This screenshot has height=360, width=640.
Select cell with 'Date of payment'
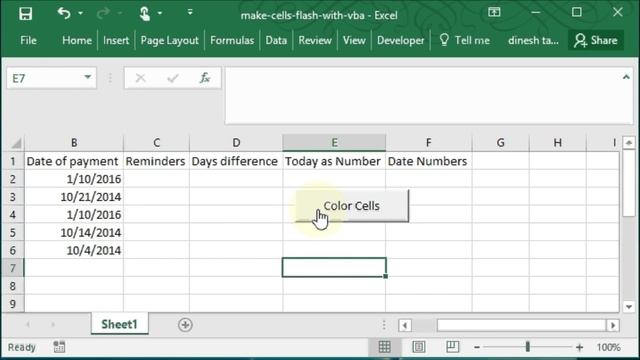[x=74, y=161]
